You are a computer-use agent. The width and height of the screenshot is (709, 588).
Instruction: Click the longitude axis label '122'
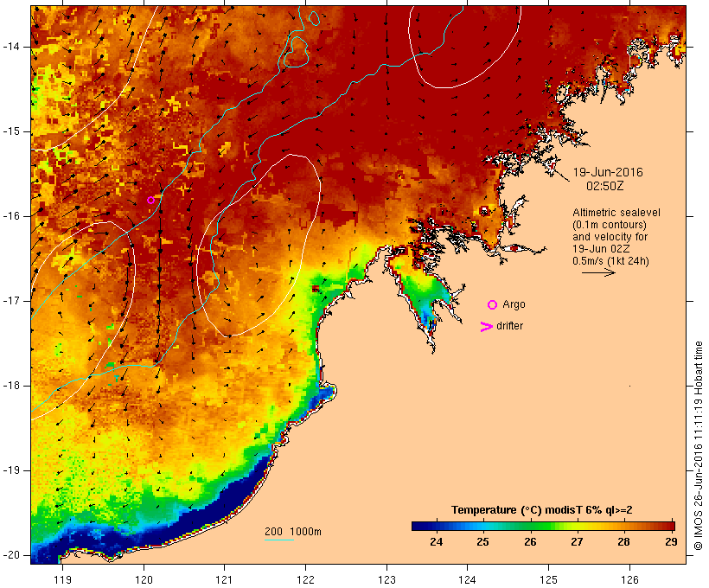click(x=305, y=580)
